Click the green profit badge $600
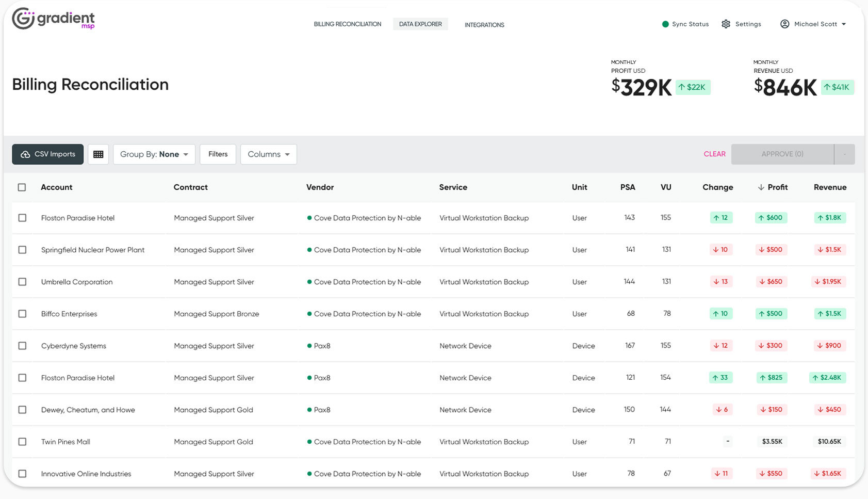The image size is (868, 499). [x=771, y=218]
